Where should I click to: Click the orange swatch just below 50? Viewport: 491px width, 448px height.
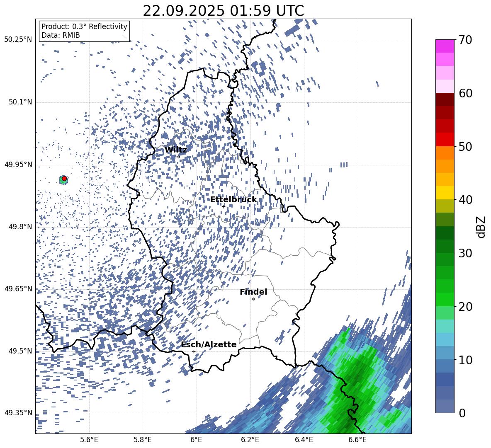pyautogui.click(x=445, y=153)
